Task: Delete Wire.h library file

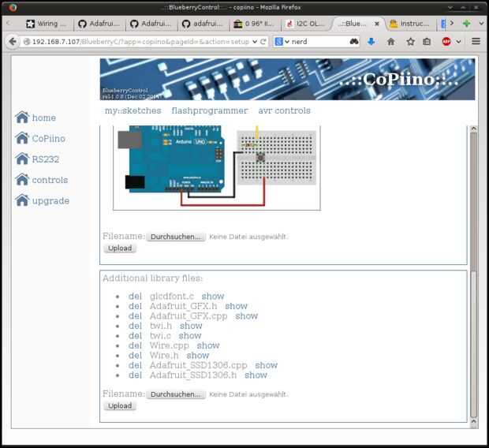Action: [x=135, y=356]
